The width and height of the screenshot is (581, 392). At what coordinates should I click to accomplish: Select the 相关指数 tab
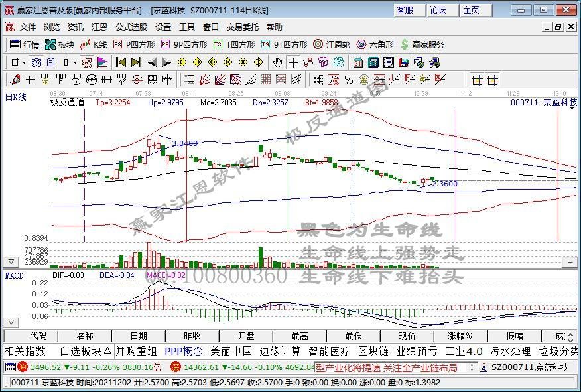pos(25,351)
